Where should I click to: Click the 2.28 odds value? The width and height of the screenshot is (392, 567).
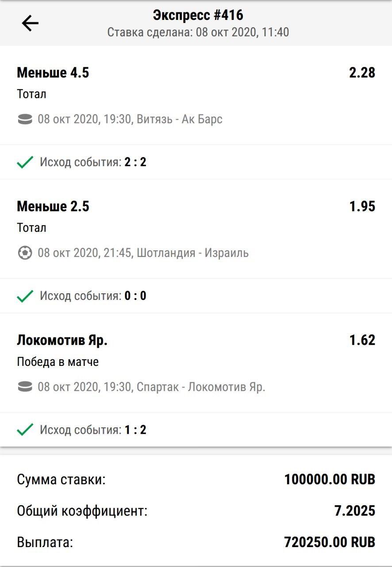[362, 73]
